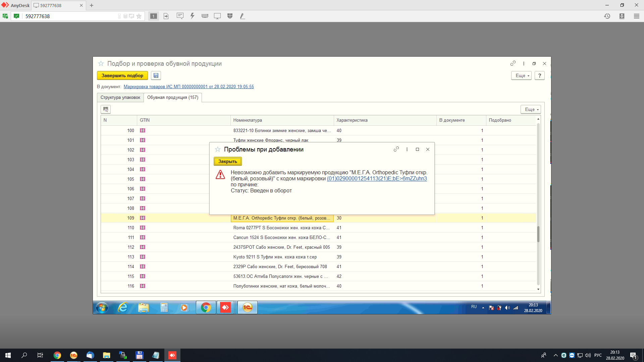
Task: Open AnyDesk session history clock icon
Action: coord(607,16)
